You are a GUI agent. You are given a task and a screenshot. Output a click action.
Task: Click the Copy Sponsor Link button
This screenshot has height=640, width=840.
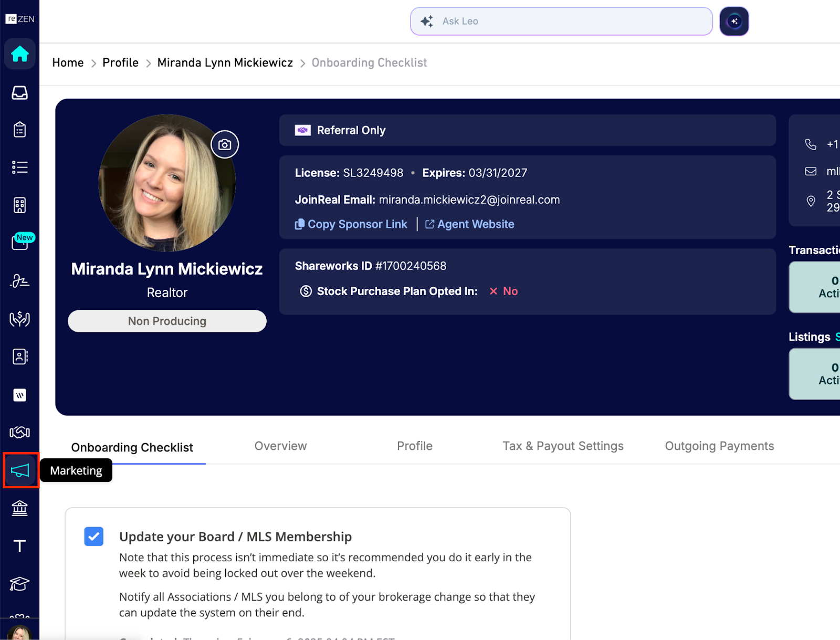click(351, 224)
